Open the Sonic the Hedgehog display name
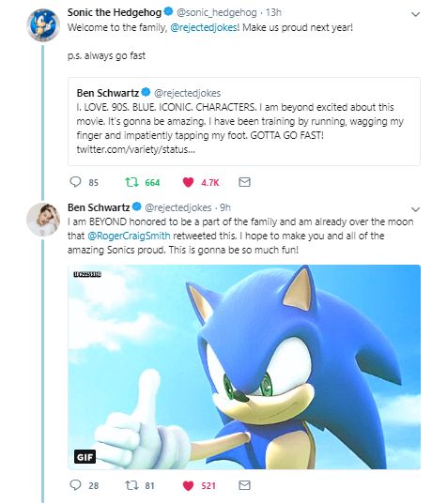Screen dimensions: 447x504 click(x=115, y=12)
